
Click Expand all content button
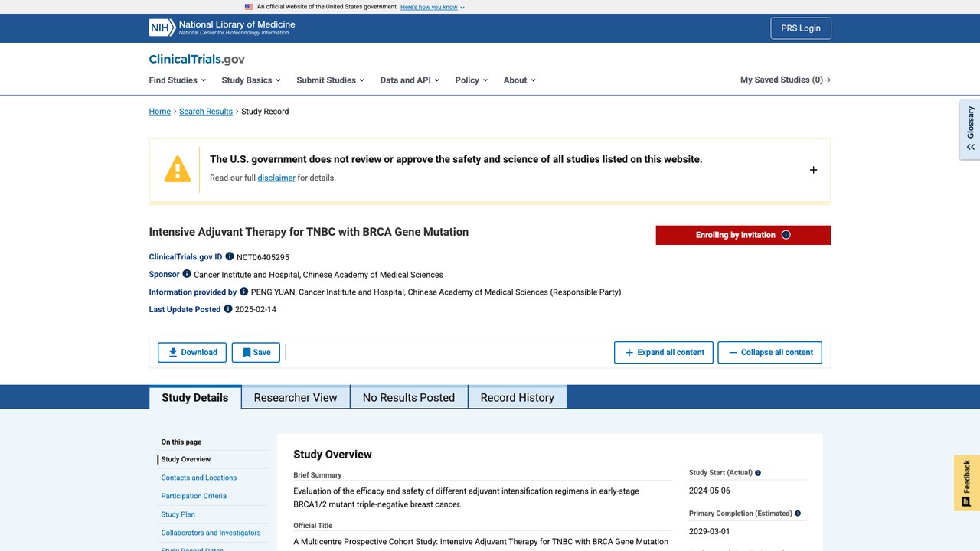coord(664,352)
